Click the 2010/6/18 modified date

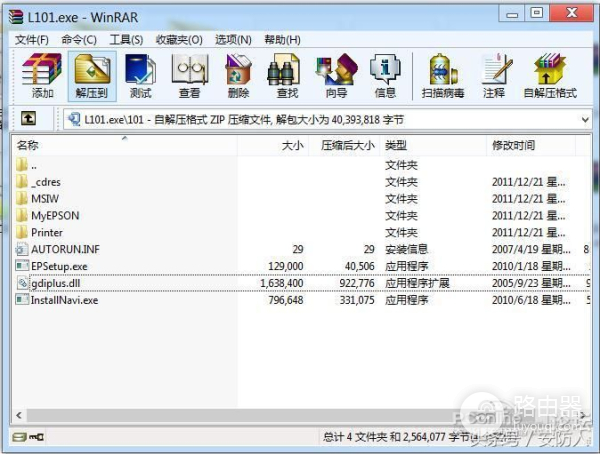tap(531, 300)
